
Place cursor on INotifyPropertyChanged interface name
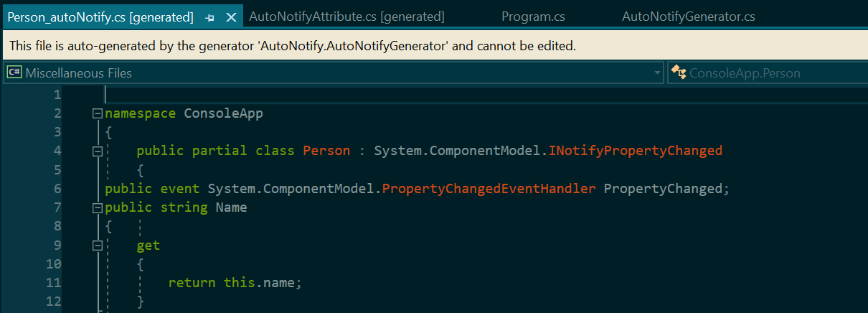pyautogui.click(x=636, y=151)
